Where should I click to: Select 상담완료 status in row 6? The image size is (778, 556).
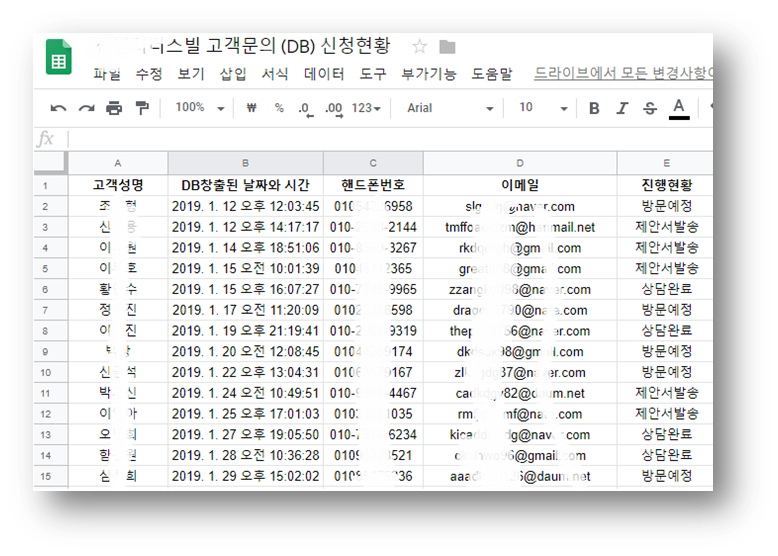pyautogui.click(x=666, y=290)
